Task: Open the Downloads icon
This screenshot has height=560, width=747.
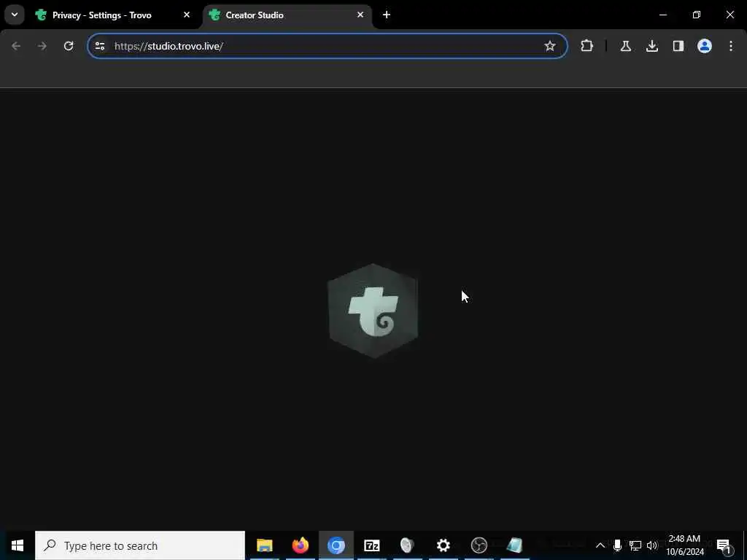Action: coord(651,46)
